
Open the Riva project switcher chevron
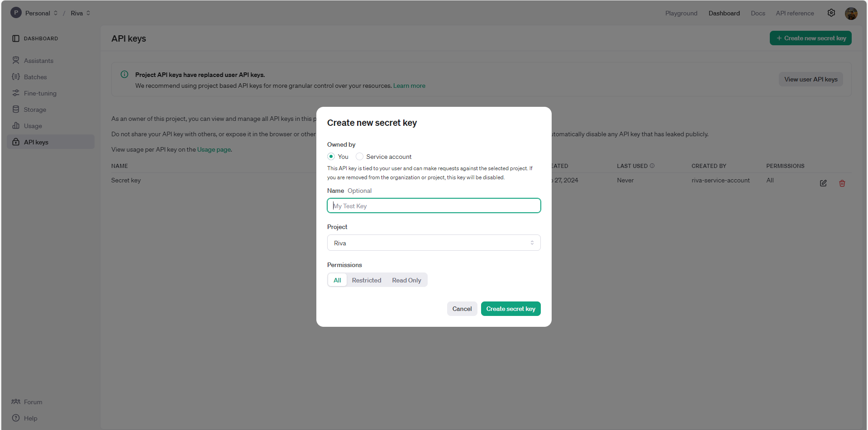click(x=87, y=13)
